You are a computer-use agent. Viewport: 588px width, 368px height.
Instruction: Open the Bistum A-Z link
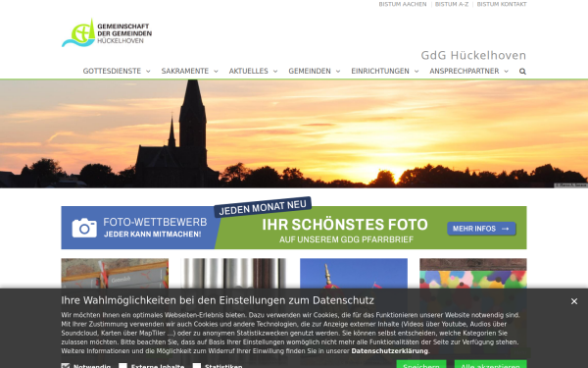(x=452, y=4)
